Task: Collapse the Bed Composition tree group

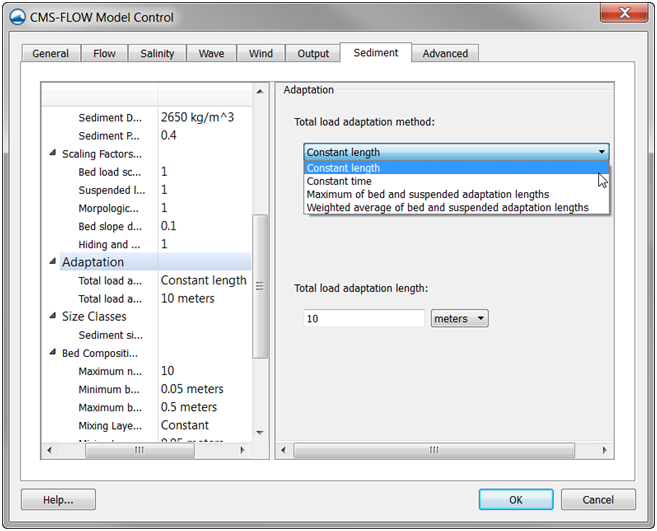Action: click(52, 352)
